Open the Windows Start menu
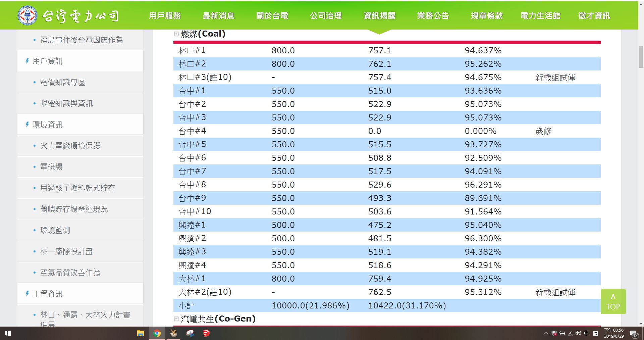 pyautogui.click(x=8, y=333)
